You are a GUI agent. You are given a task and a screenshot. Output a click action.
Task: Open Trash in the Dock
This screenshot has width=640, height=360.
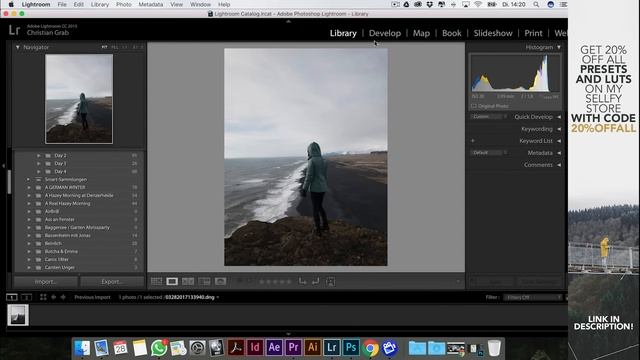(x=494, y=348)
